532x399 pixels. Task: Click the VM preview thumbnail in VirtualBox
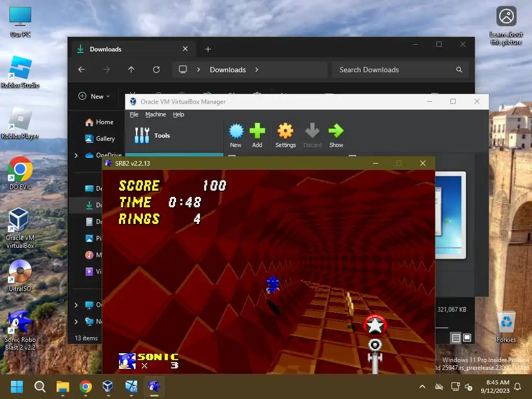point(450,216)
